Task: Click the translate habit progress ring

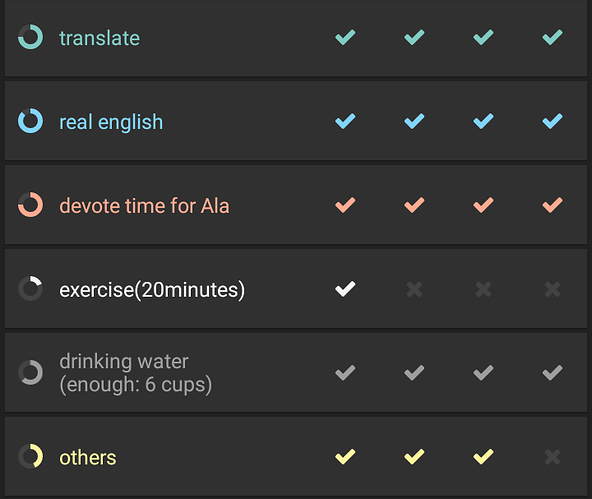Action: [x=31, y=37]
